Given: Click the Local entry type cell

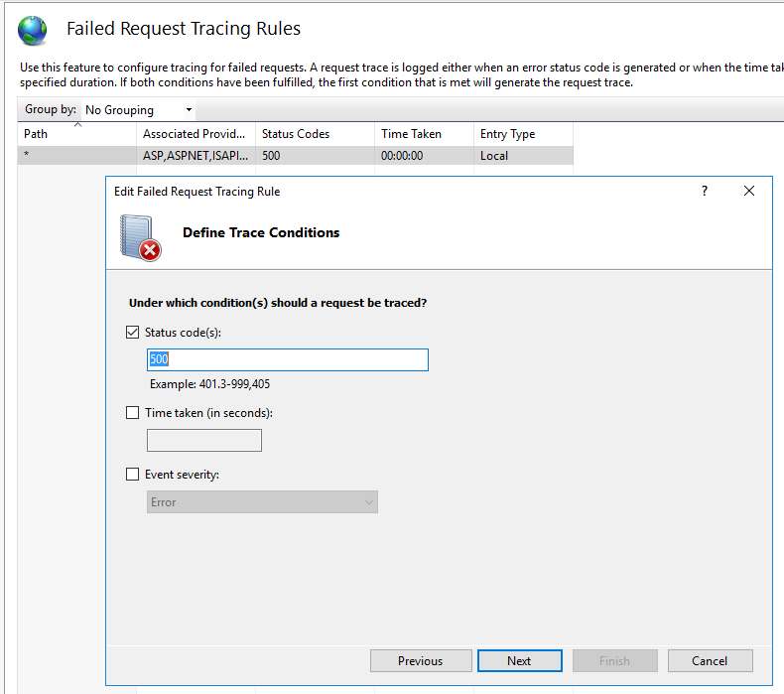Looking at the screenshot, I should point(524,156).
